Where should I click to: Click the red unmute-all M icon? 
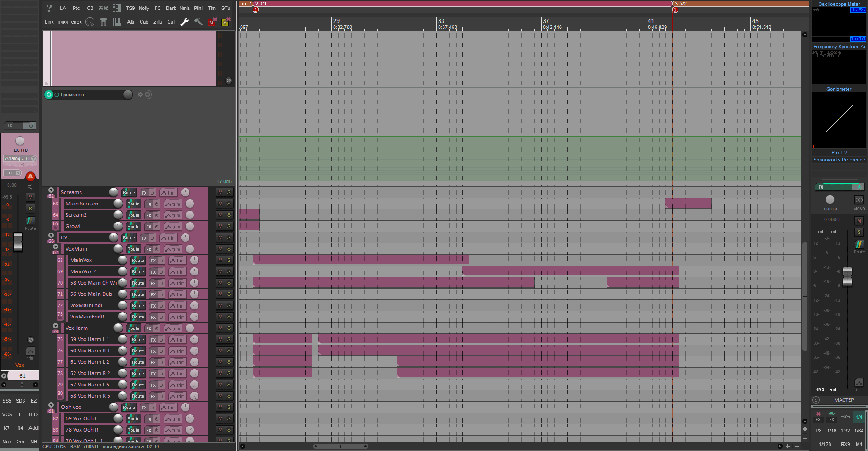point(212,22)
